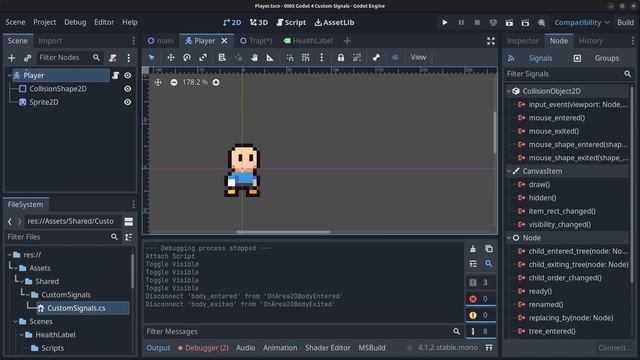Run the project with play button
The width and height of the screenshot is (640, 360).
[444, 22]
